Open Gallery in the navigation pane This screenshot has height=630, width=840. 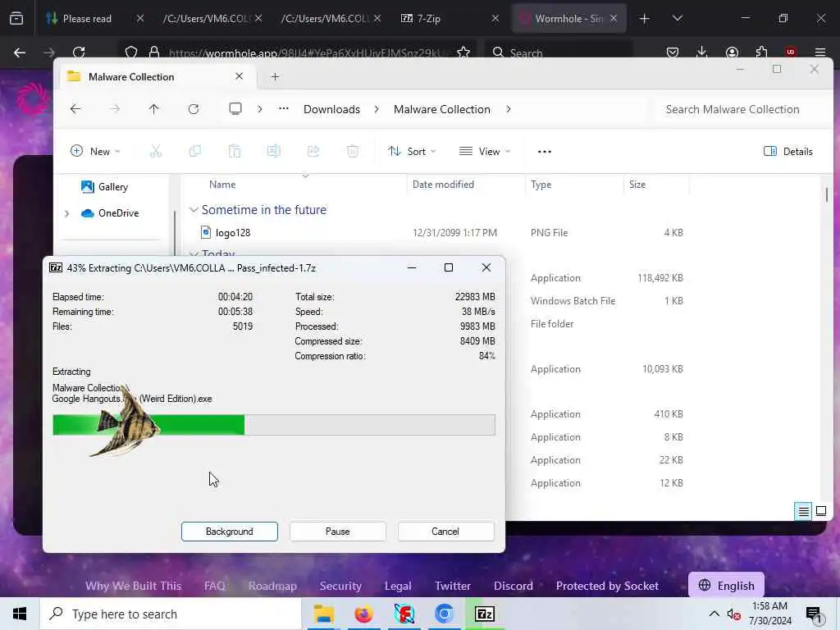[105, 187]
